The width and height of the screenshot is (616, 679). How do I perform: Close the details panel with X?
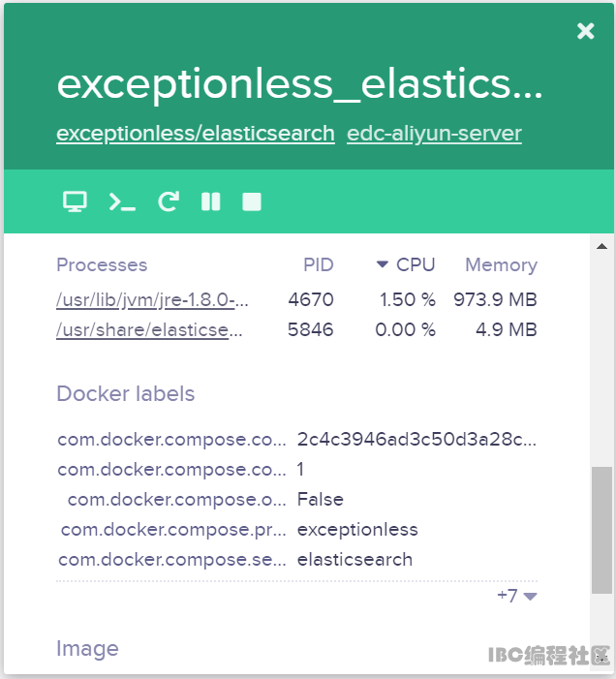coord(585,31)
